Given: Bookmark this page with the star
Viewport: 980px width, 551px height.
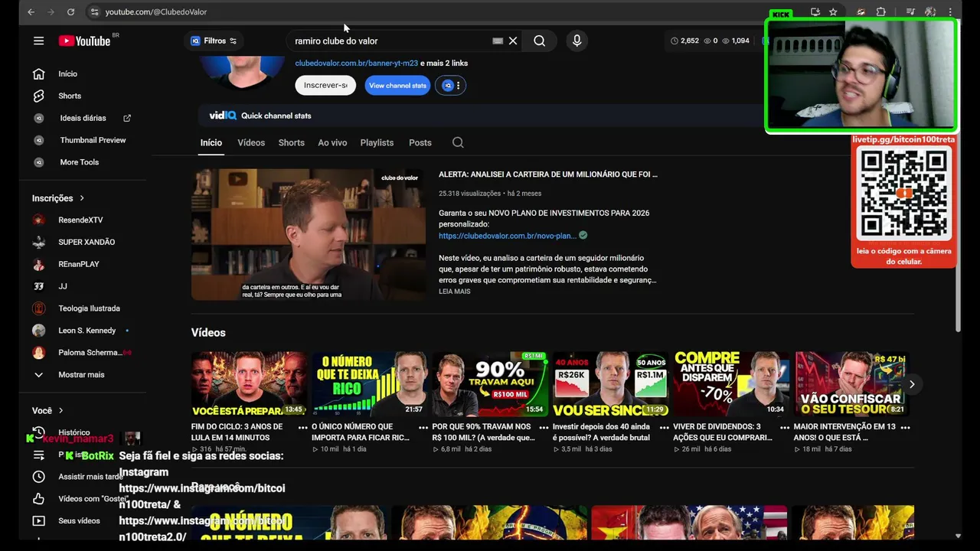Looking at the screenshot, I should (x=833, y=12).
